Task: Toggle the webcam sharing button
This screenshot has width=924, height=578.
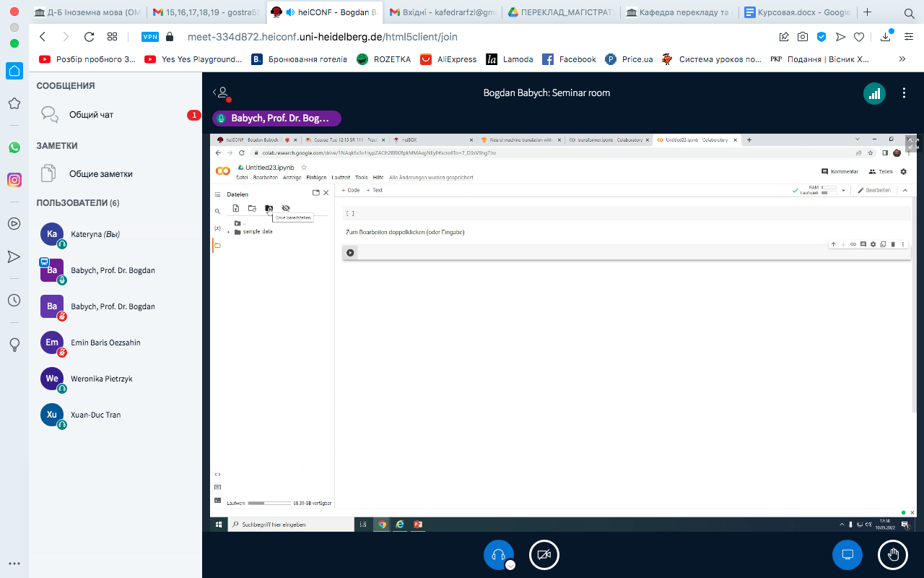Action: (x=544, y=554)
